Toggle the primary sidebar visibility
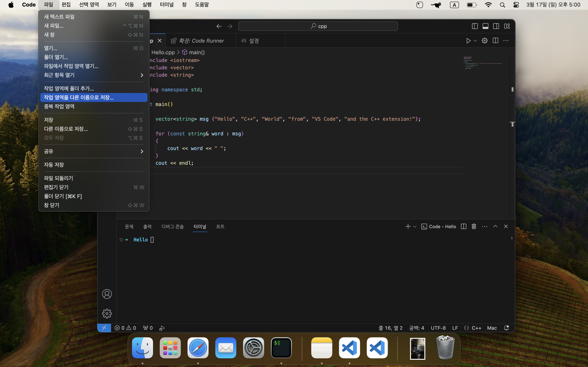The image size is (588, 367). [x=474, y=26]
